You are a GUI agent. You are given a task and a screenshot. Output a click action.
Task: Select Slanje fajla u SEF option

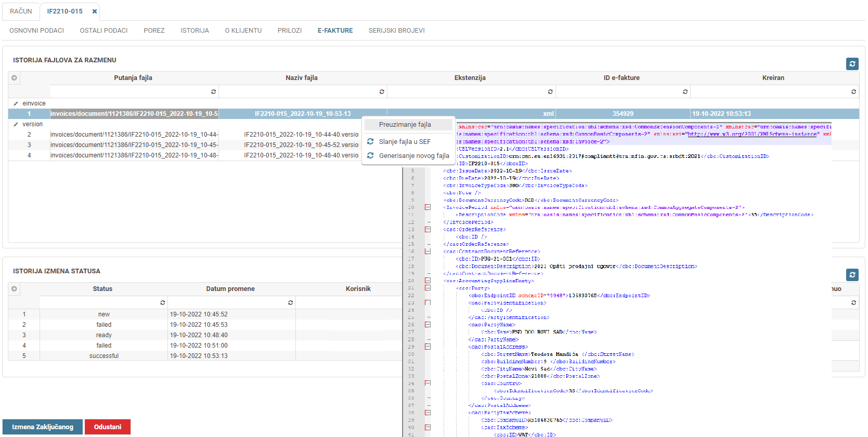(405, 142)
